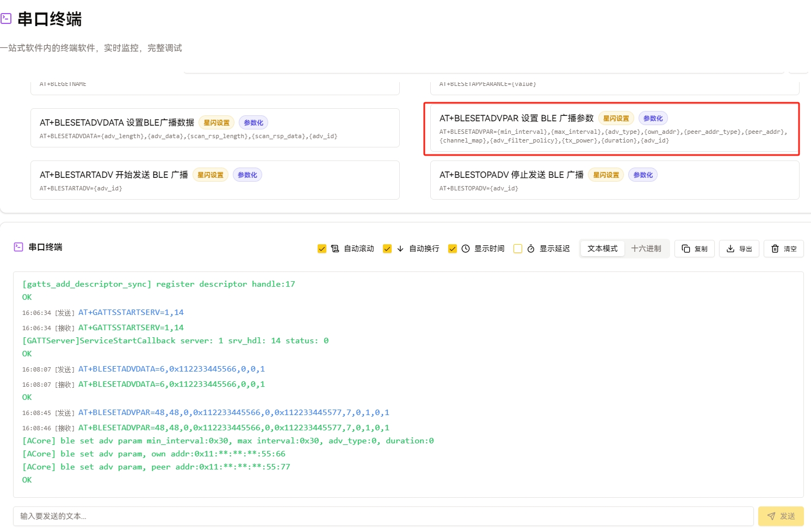Click the down-arrow icon next to 自动换行

pyautogui.click(x=400, y=249)
